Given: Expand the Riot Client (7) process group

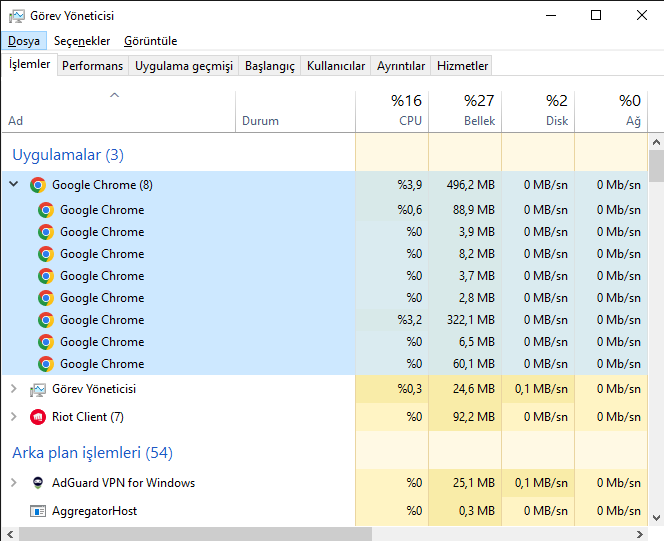Looking at the screenshot, I should pyautogui.click(x=14, y=417).
